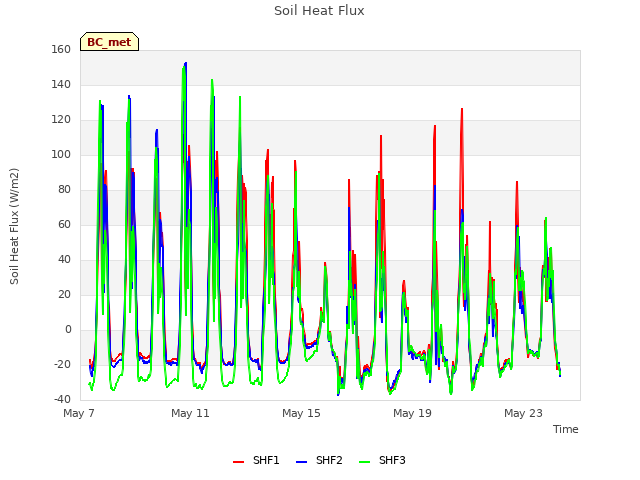This screenshot has height=480, width=640.
Task: Click the -40 y-axis tick label
Action: [x=62, y=400]
